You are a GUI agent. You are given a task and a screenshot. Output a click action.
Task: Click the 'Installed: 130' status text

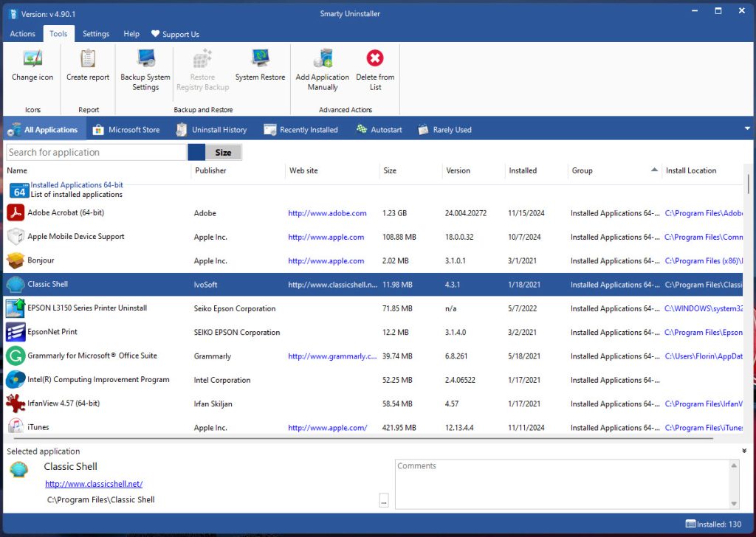(719, 524)
